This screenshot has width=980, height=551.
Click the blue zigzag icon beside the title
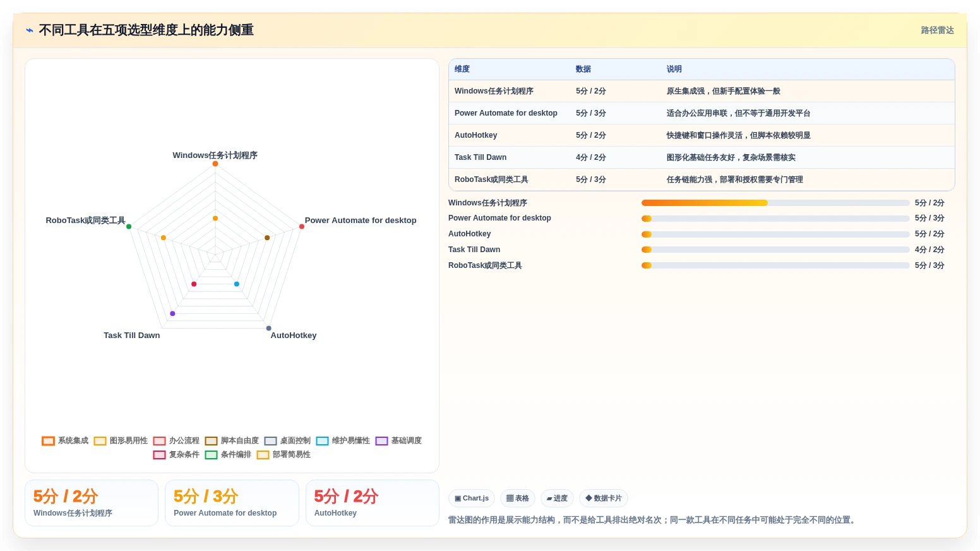30,30
